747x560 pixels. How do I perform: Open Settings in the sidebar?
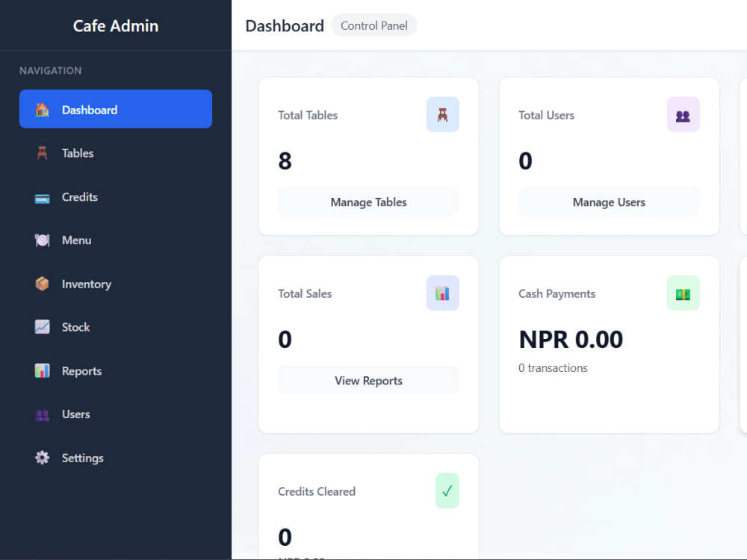click(116, 458)
